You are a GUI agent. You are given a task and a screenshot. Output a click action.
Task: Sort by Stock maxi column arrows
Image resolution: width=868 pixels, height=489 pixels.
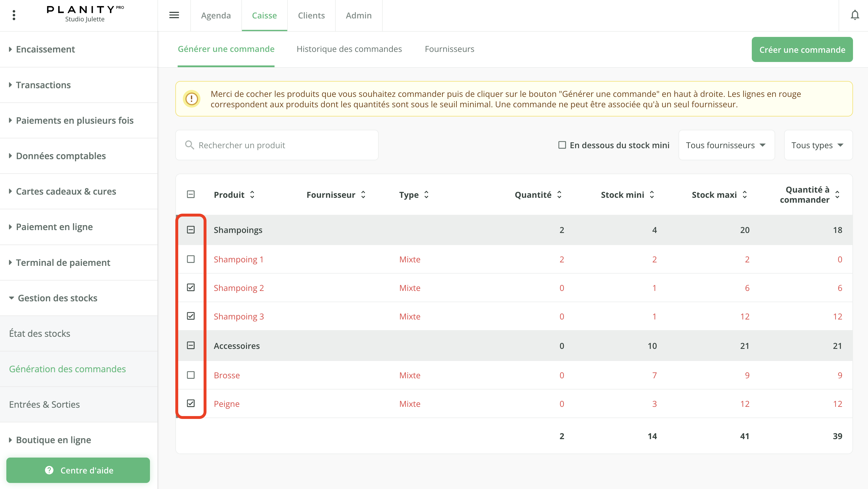click(x=744, y=194)
